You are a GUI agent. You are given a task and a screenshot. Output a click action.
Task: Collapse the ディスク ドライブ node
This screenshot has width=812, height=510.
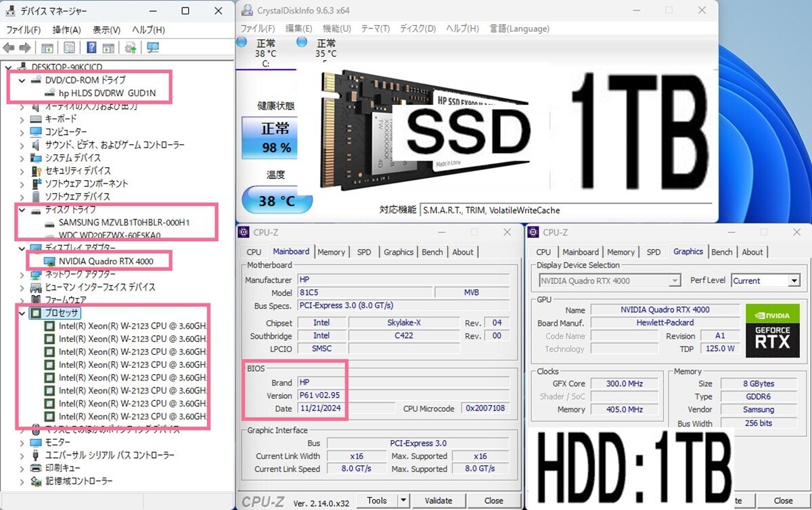click(22, 210)
